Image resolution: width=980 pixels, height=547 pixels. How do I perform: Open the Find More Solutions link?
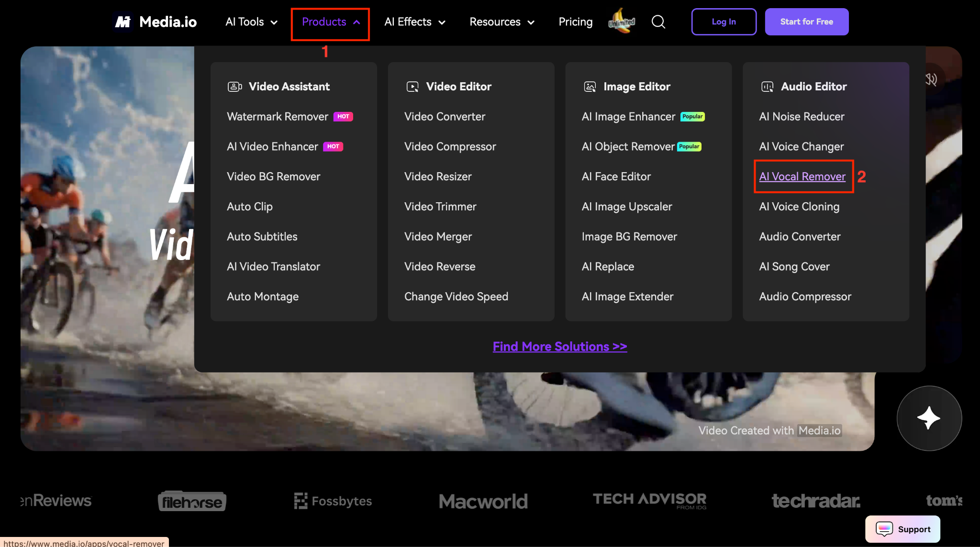point(559,346)
